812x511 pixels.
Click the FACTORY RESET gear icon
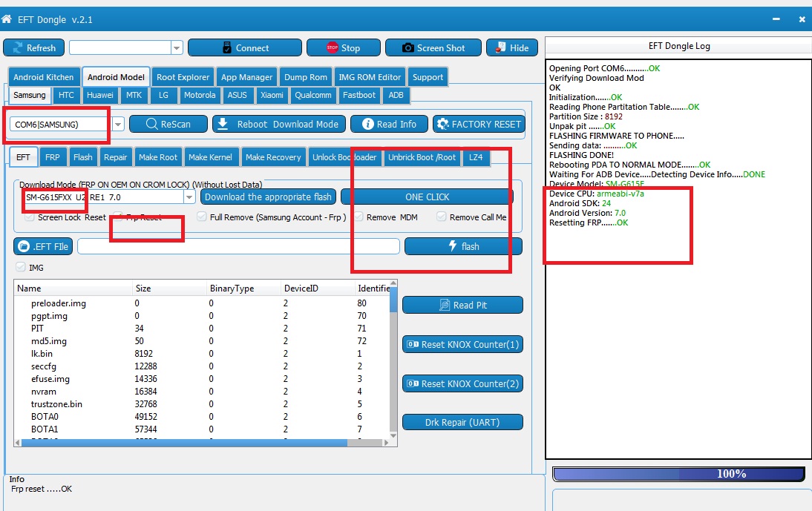[x=443, y=124]
